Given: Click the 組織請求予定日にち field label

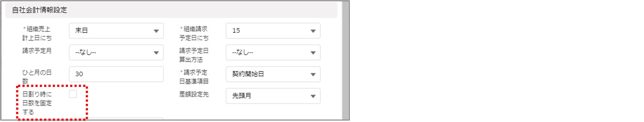Looking at the screenshot, I should (x=194, y=34).
